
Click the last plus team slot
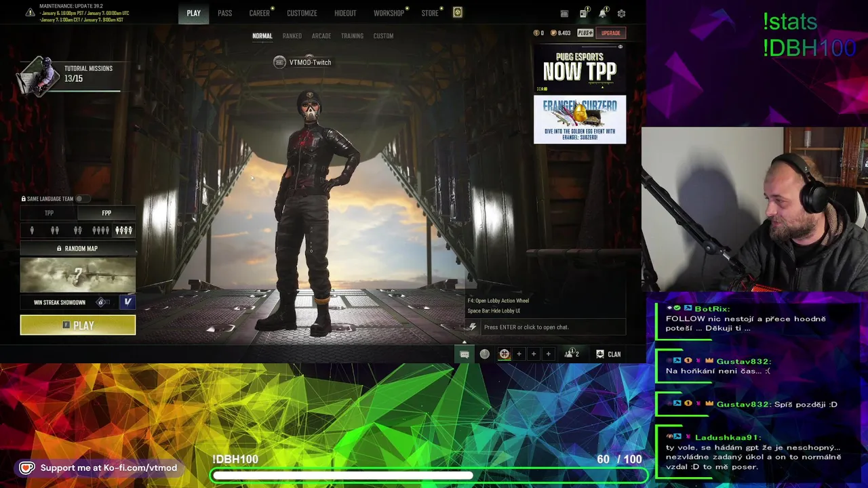pyautogui.click(x=548, y=354)
